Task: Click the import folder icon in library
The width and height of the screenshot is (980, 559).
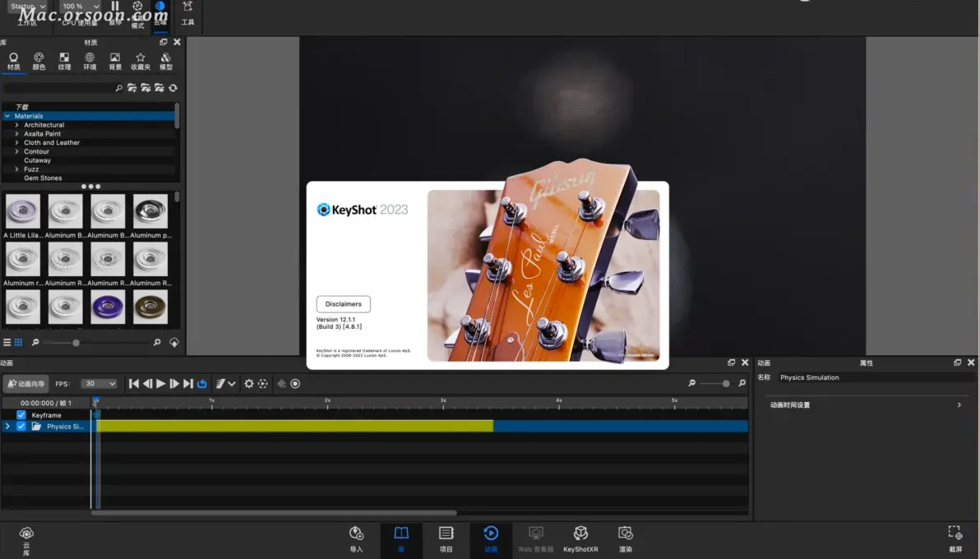Action: click(x=146, y=88)
